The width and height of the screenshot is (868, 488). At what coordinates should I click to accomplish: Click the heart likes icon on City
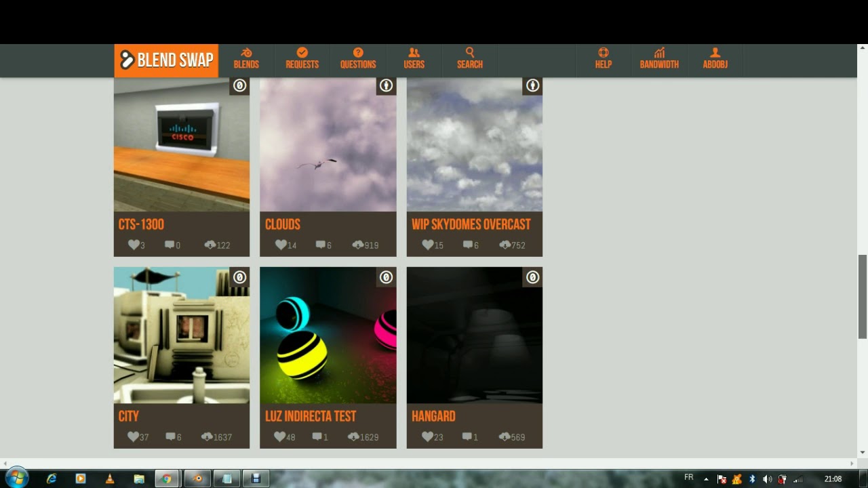tap(133, 436)
